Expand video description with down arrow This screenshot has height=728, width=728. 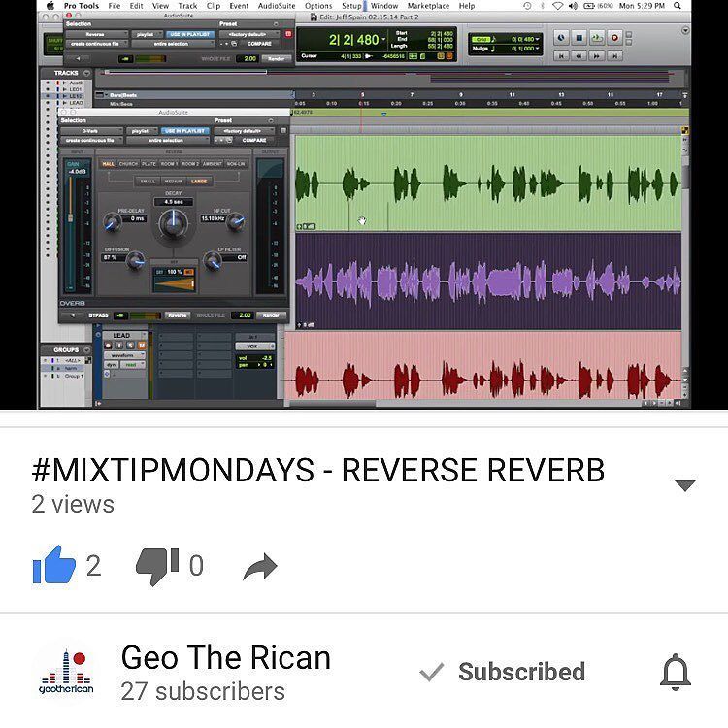[685, 485]
